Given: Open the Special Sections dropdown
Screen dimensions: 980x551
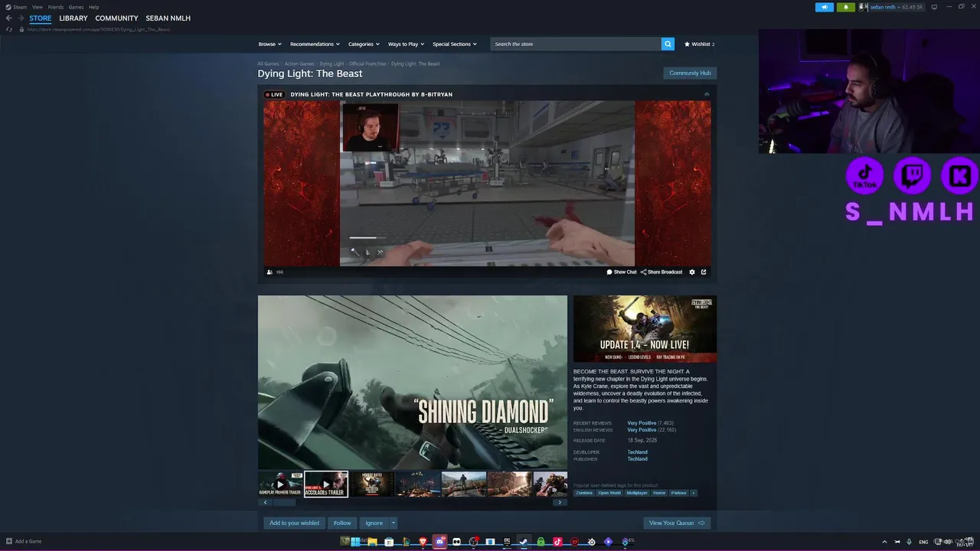Looking at the screenshot, I should [455, 44].
